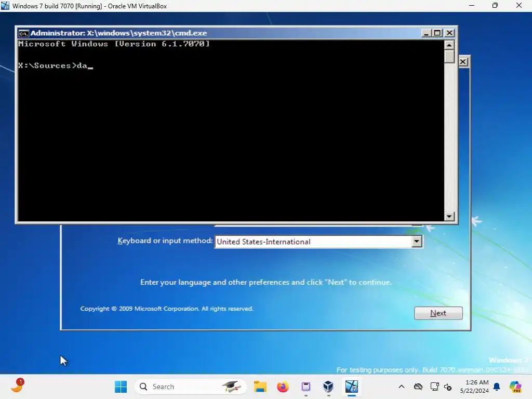Click the Copyright 2009 Microsoft Corporation text
Screen dimensions: 532x399
click(x=167, y=309)
